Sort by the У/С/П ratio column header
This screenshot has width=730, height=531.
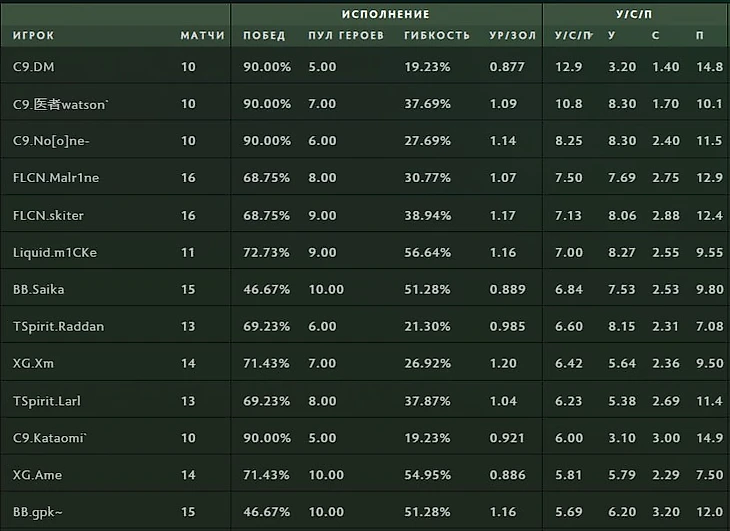click(574, 35)
